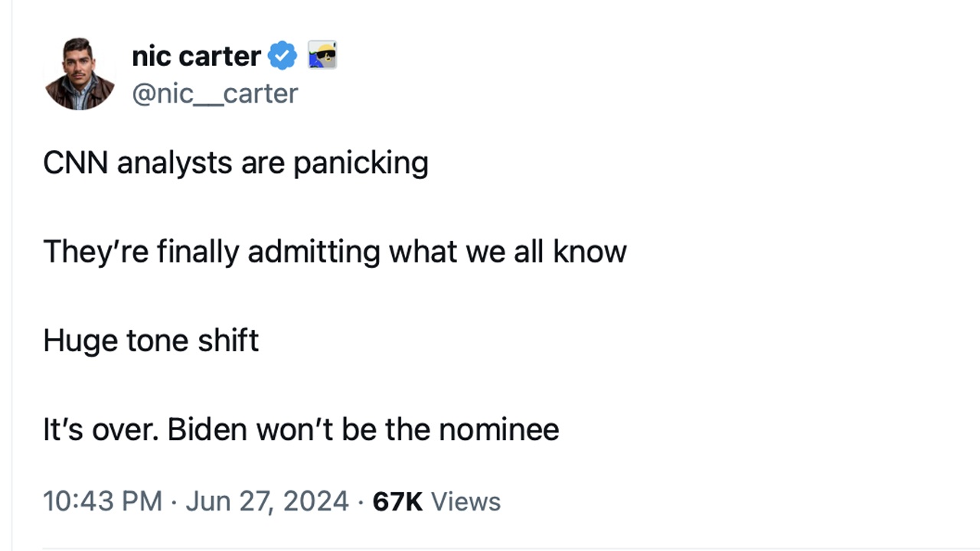Image resolution: width=980 pixels, height=551 pixels.
Task: Click the word "admitting" in the tweet
Action: click(314, 252)
